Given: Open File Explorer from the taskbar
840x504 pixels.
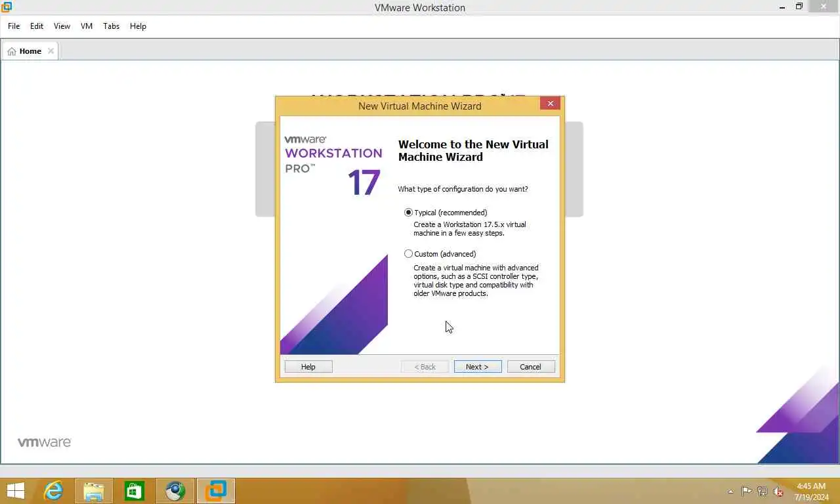Looking at the screenshot, I should click(x=94, y=491).
